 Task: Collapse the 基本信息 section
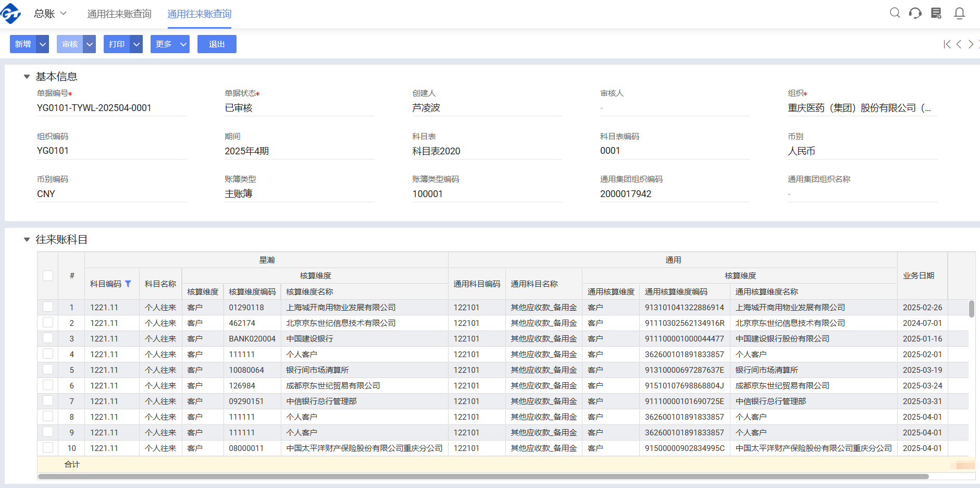point(27,77)
